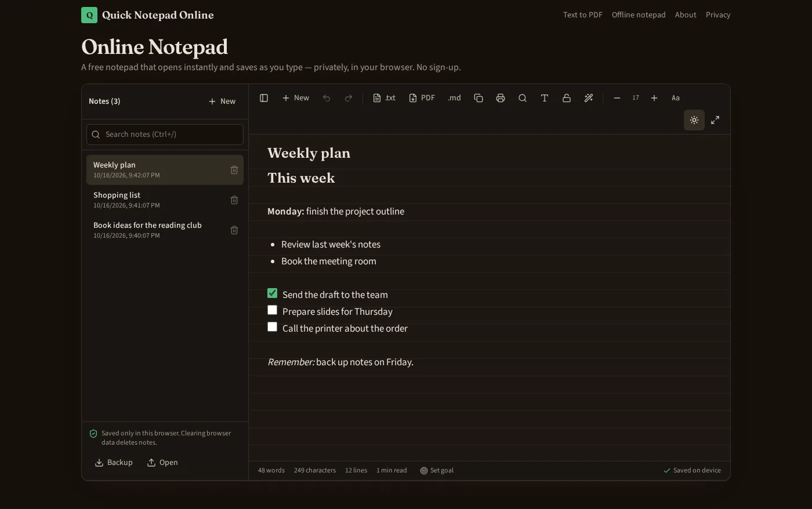The image size is (812, 509).
Task: Click the Backup button
Action: pyautogui.click(x=114, y=463)
